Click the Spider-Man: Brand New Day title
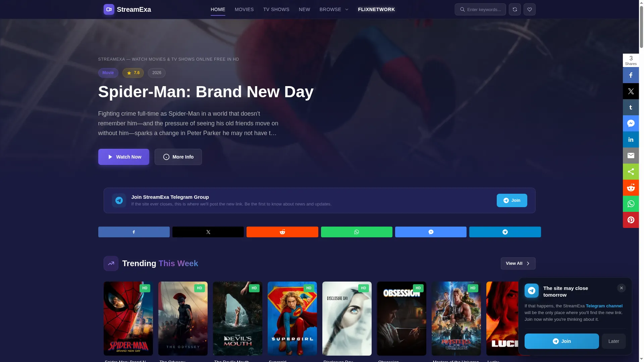 coord(206,92)
